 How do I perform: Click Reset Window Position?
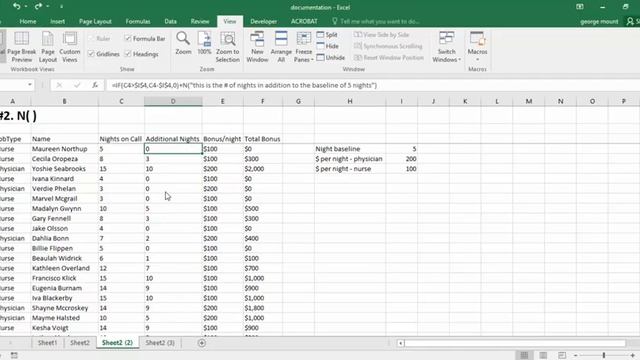389,58
